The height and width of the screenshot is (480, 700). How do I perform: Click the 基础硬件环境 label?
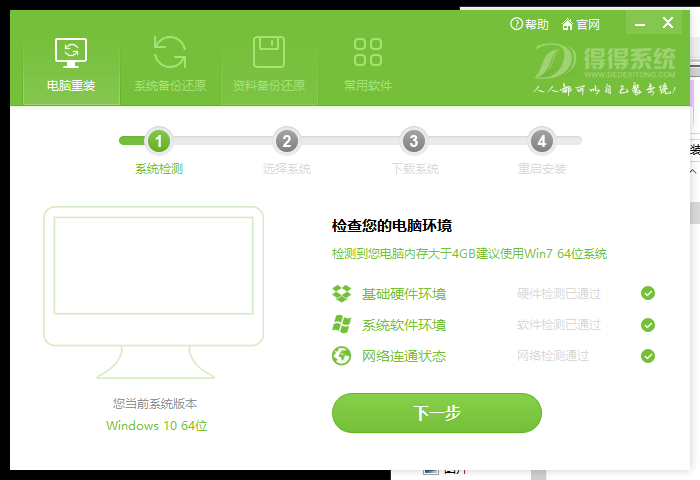pos(404,294)
